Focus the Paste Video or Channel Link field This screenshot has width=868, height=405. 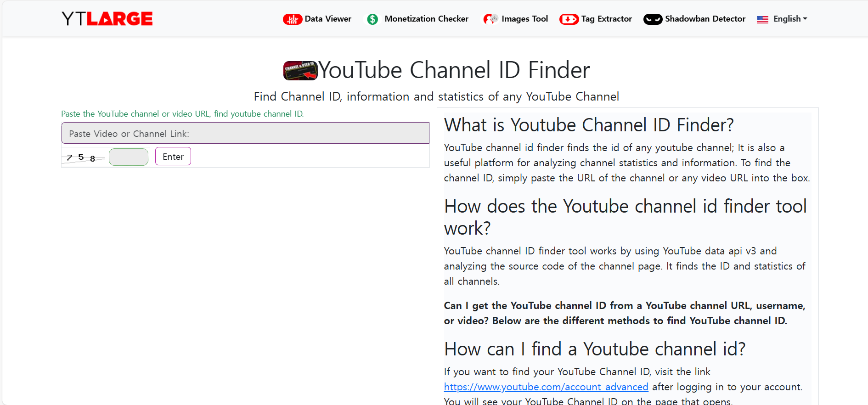pos(245,133)
